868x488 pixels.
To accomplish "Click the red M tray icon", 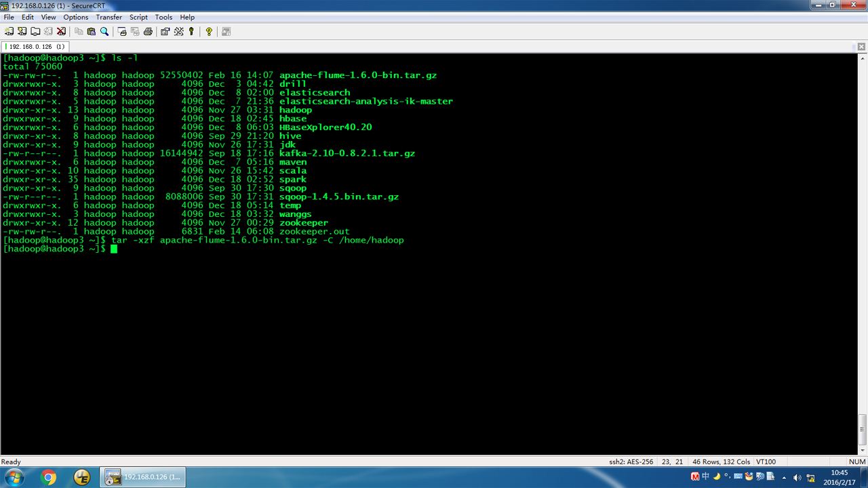I will tap(695, 476).
